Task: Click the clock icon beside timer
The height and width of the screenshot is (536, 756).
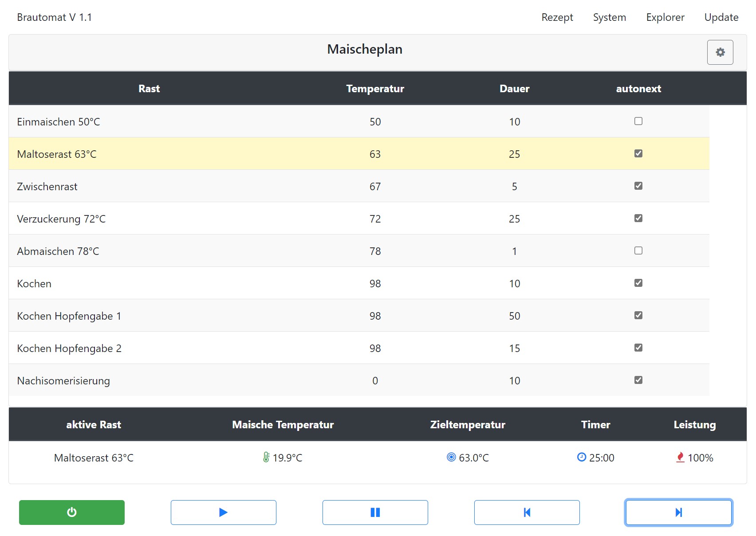Action: [x=581, y=457]
